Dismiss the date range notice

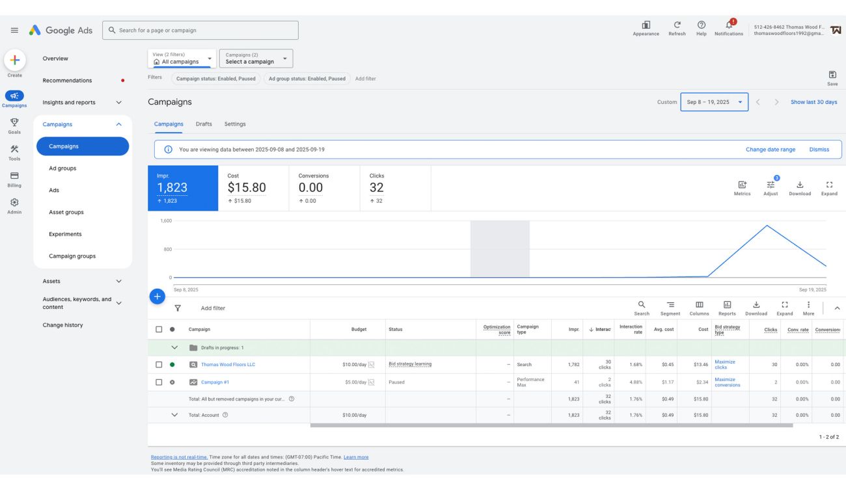[819, 150]
